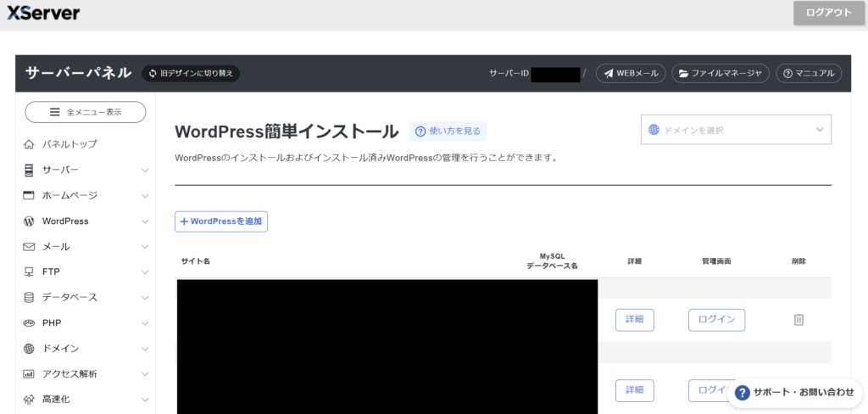Click 使い方を見る help link
Image resolution: width=868 pixels, height=414 pixels.
tap(448, 131)
